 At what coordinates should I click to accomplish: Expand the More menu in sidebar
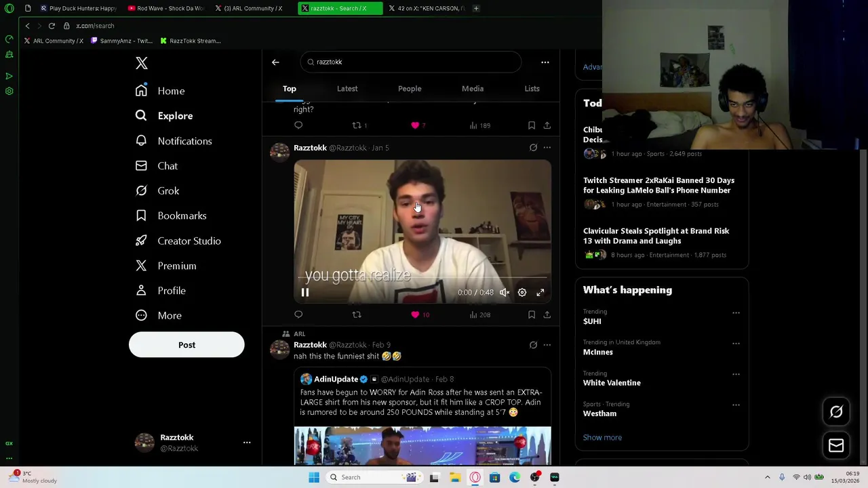point(159,316)
